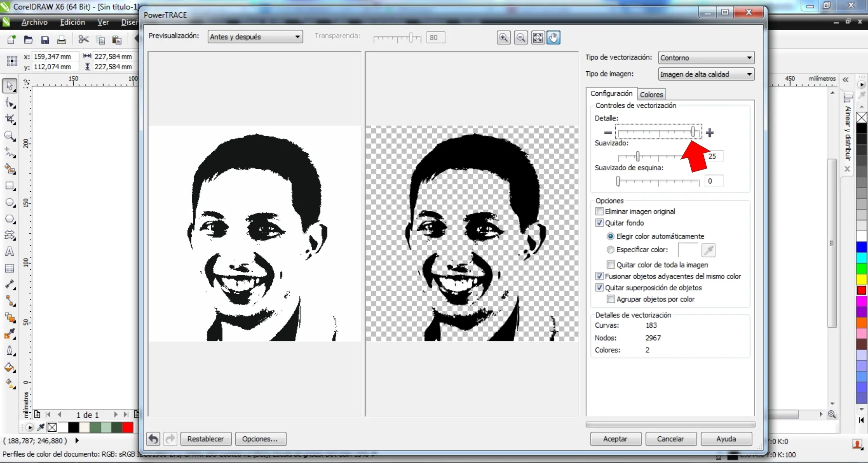
Task: Click the New document icon
Action: coord(11,40)
